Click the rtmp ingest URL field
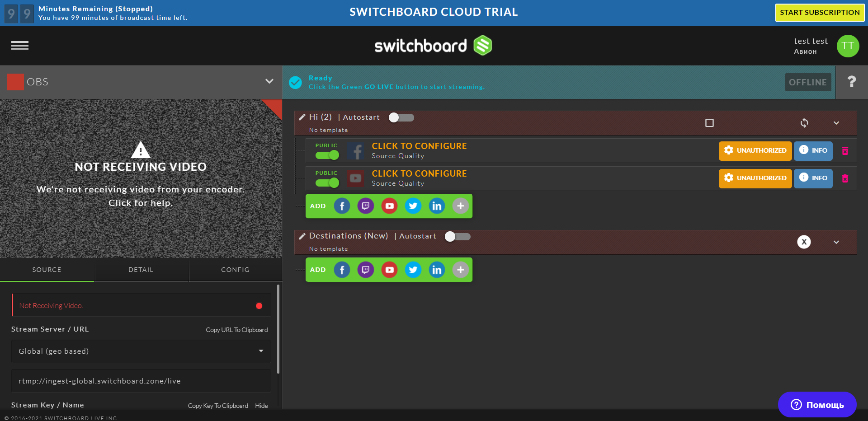This screenshot has width=868, height=421. click(141, 381)
